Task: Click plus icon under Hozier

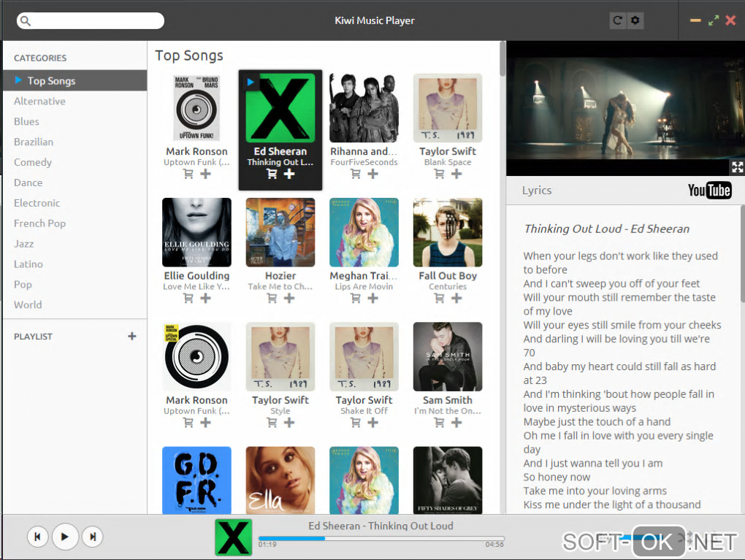Action: [289, 299]
